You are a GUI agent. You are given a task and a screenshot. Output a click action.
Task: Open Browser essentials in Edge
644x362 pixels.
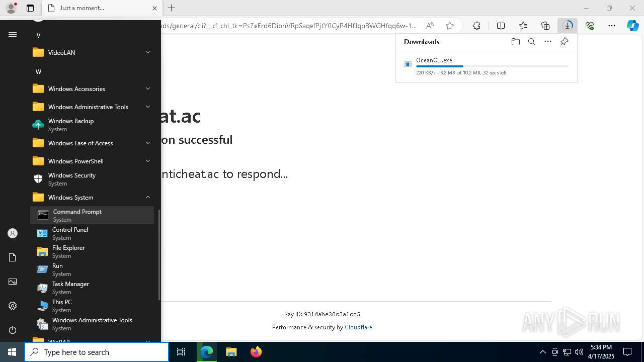pyautogui.click(x=590, y=26)
